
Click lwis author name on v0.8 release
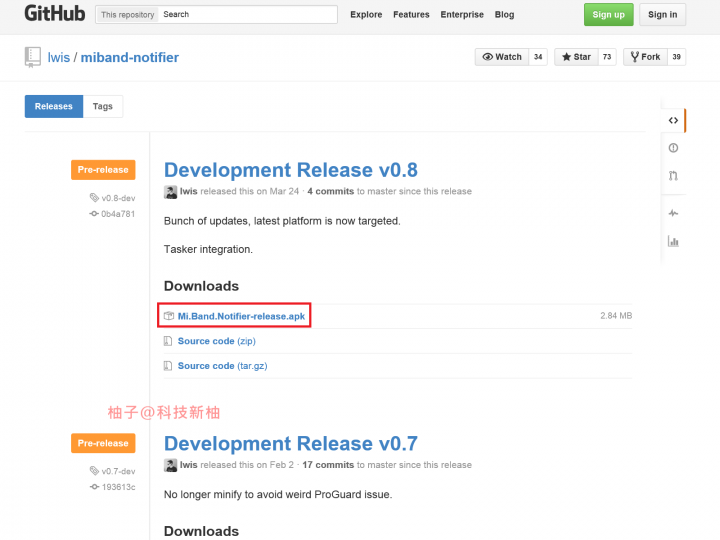pyautogui.click(x=188, y=191)
